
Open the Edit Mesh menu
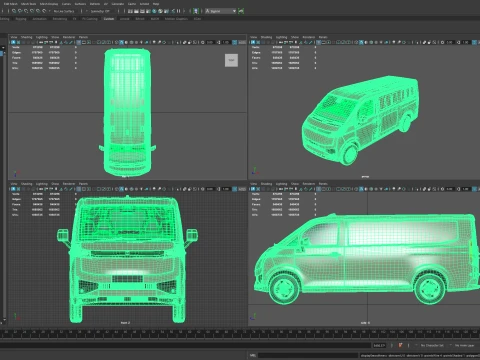tap(11, 4)
